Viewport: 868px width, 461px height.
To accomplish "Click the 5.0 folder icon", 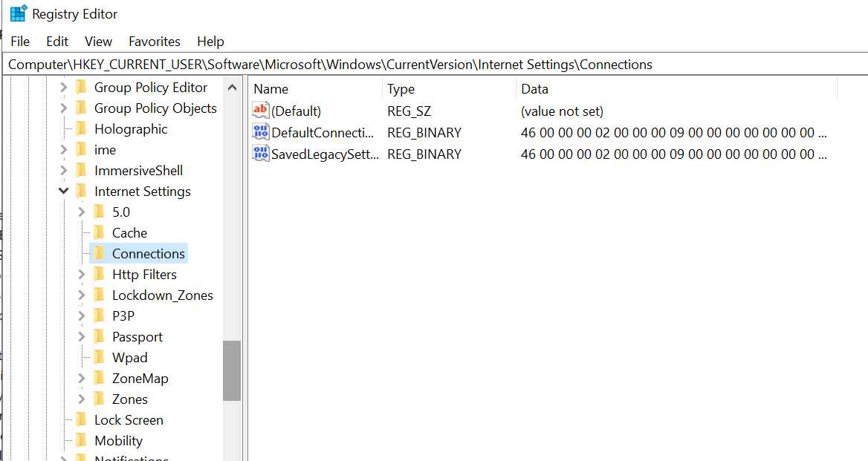I will pos(99,212).
